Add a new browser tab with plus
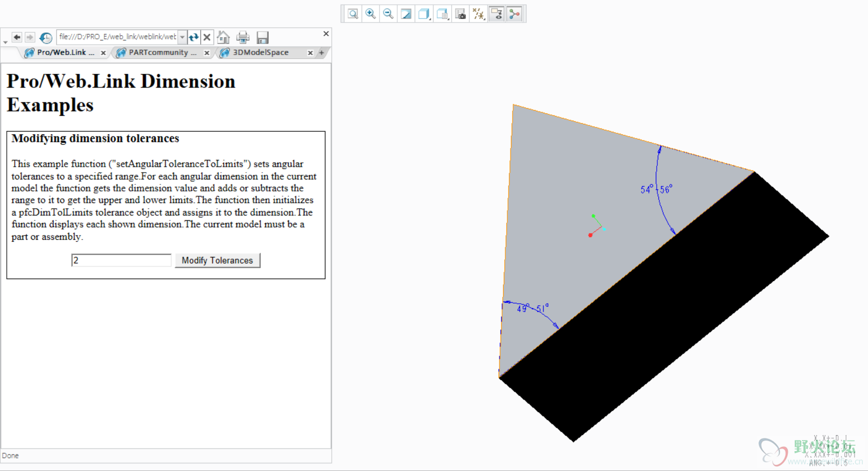The height and width of the screenshot is (471, 868). tap(321, 52)
